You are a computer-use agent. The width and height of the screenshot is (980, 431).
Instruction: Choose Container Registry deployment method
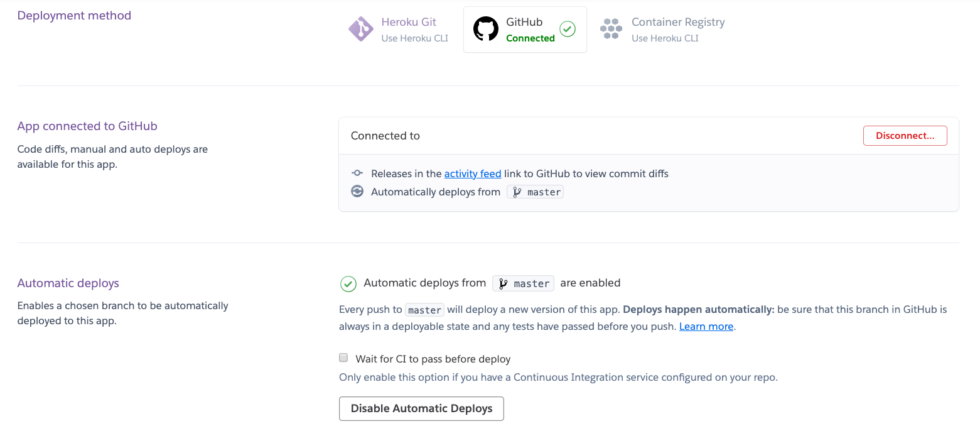click(662, 30)
